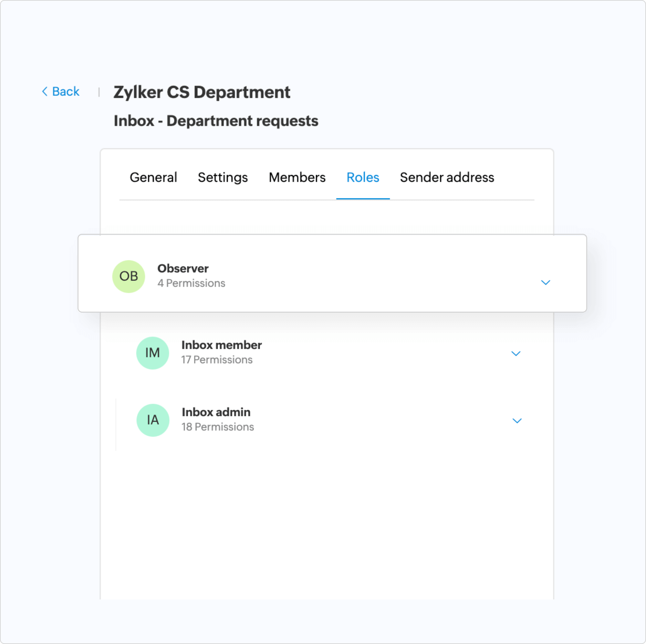Open the Sender address tab
The width and height of the screenshot is (646, 644).
pyautogui.click(x=447, y=178)
